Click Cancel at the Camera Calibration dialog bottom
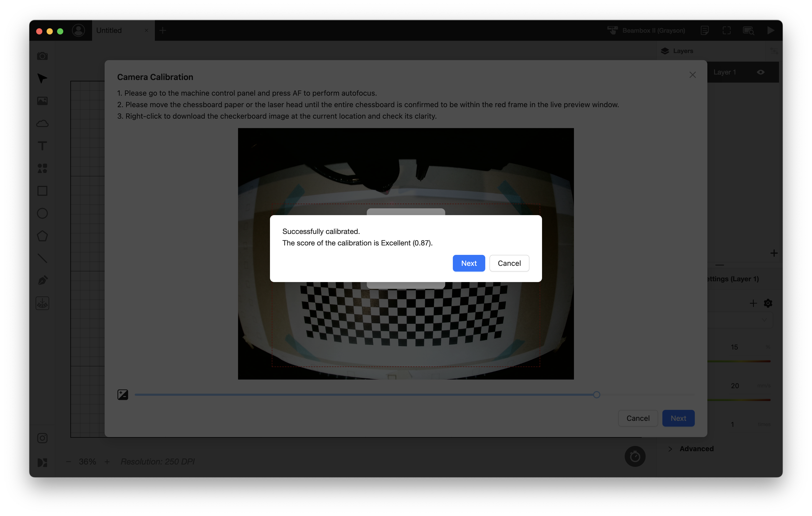This screenshot has width=812, height=516. [x=638, y=418]
